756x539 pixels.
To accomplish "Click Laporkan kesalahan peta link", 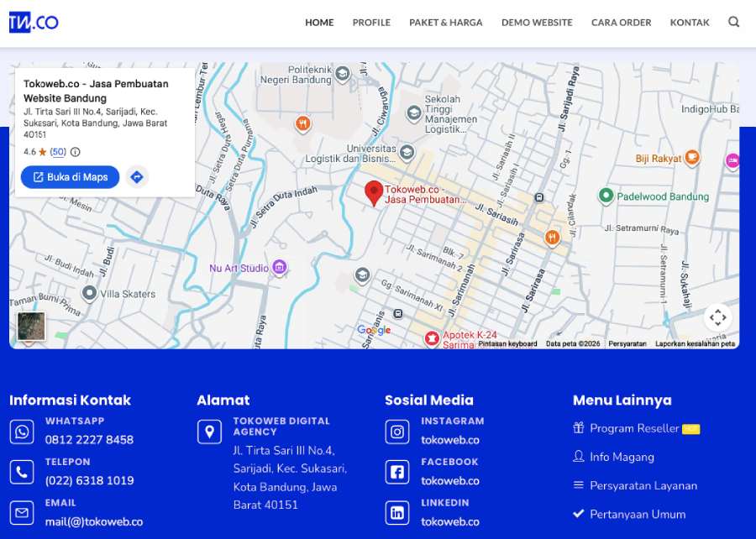I will pyautogui.click(x=695, y=343).
